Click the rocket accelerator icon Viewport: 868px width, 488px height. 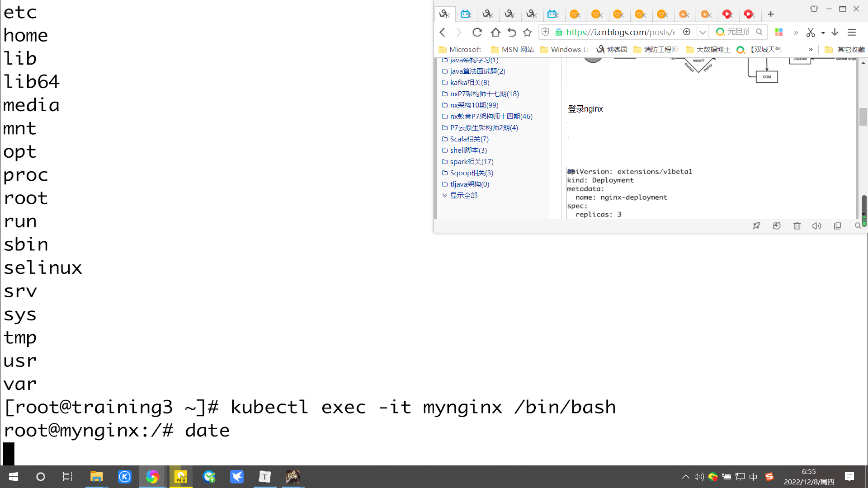pyautogui.click(x=756, y=226)
